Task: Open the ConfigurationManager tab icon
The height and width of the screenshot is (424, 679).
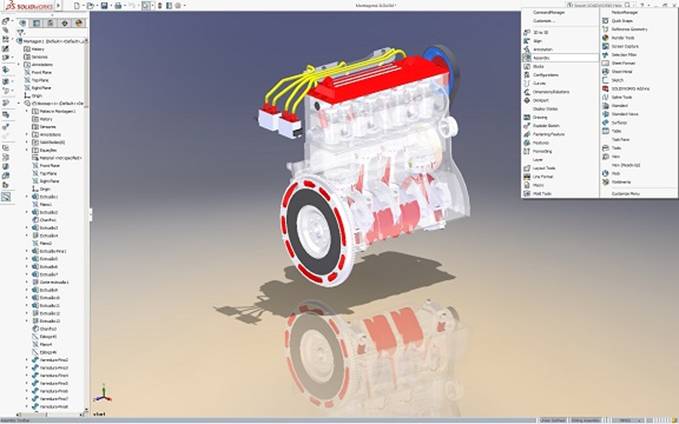Action: 52,21
